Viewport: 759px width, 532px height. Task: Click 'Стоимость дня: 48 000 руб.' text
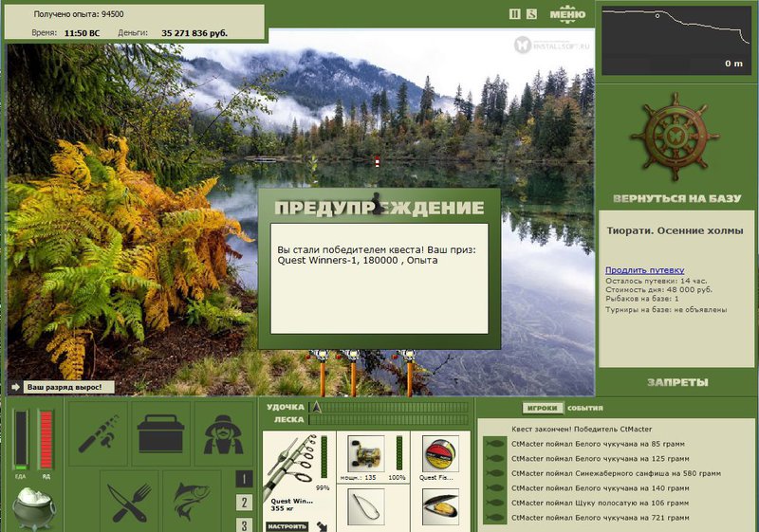(658, 289)
